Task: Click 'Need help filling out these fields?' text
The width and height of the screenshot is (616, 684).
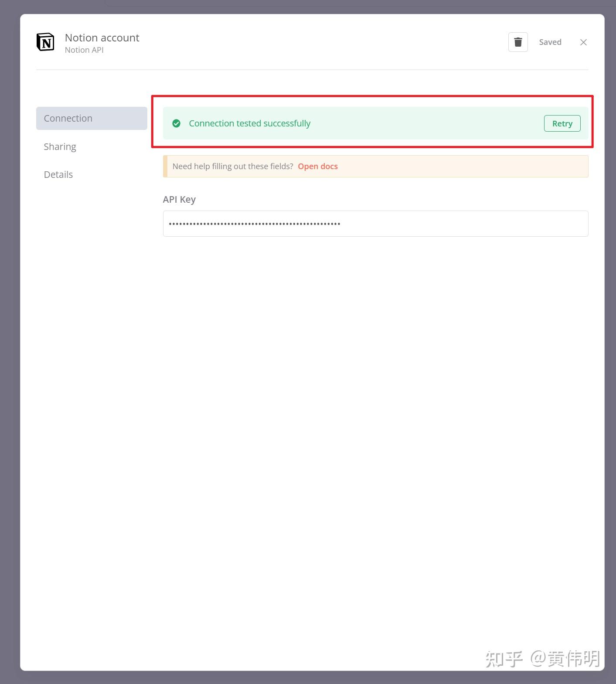Action: 233,166
